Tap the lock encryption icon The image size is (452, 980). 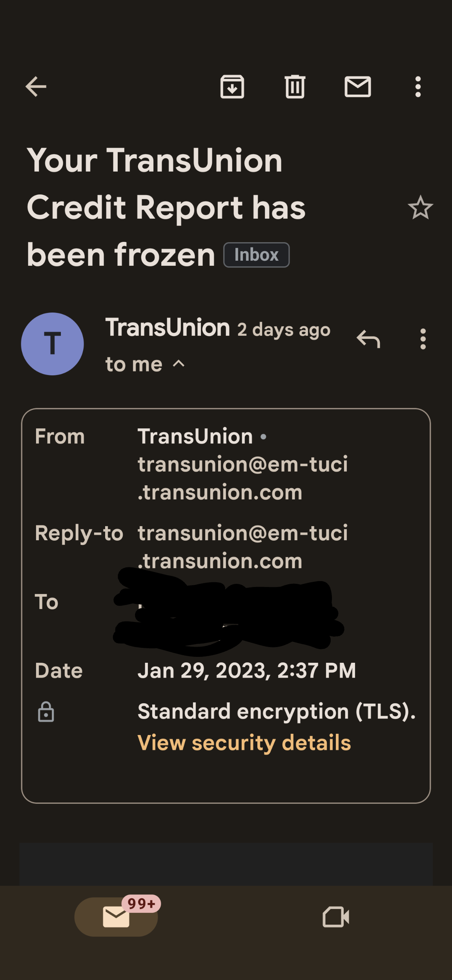click(46, 712)
